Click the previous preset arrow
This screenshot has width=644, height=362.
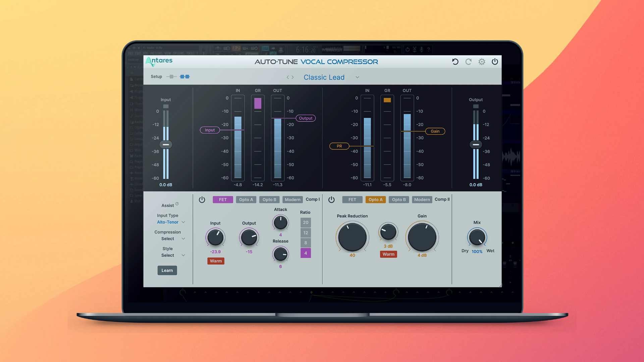(x=288, y=77)
